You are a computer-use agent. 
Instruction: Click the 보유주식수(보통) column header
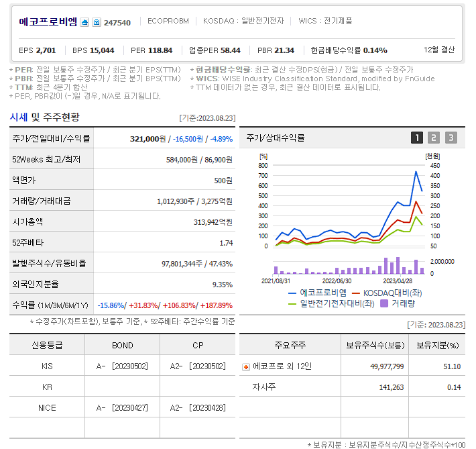[375, 346]
